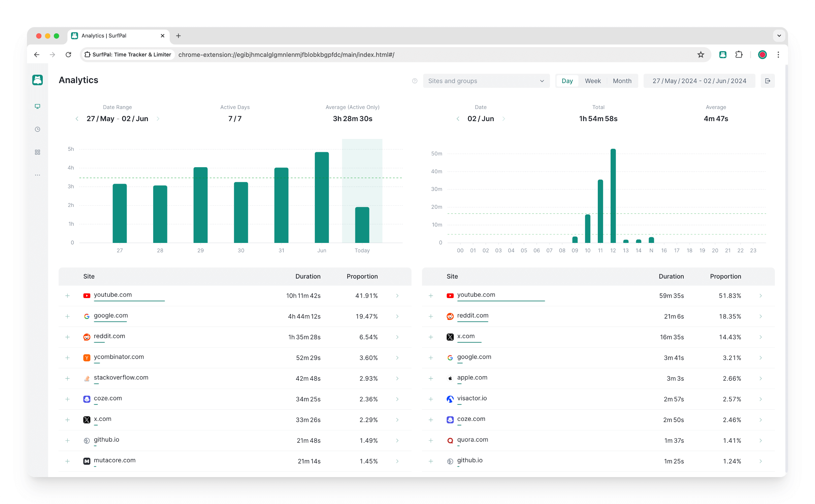The width and height of the screenshot is (815, 504).
Task: Click google.com link in weekly table
Action: [111, 316]
